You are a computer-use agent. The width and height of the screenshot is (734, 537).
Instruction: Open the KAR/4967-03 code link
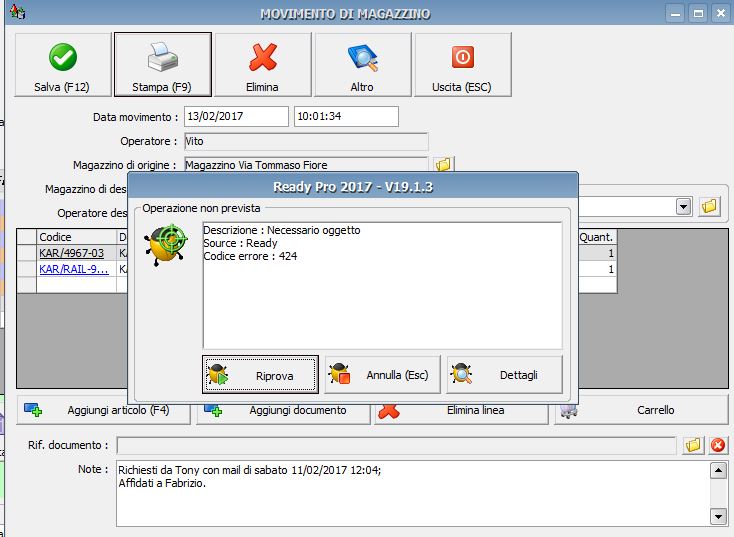(x=72, y=253)
